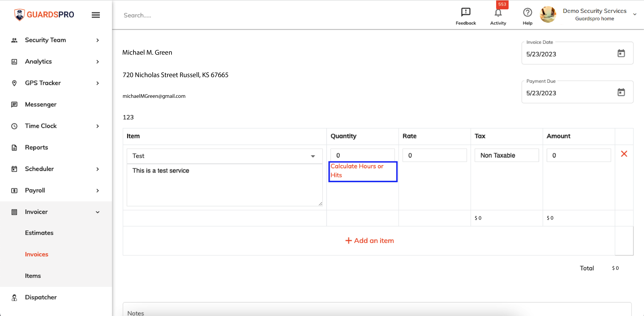Click the Payment Due date field
Screen dimensions: 644x316
click(x=577, y=92)
